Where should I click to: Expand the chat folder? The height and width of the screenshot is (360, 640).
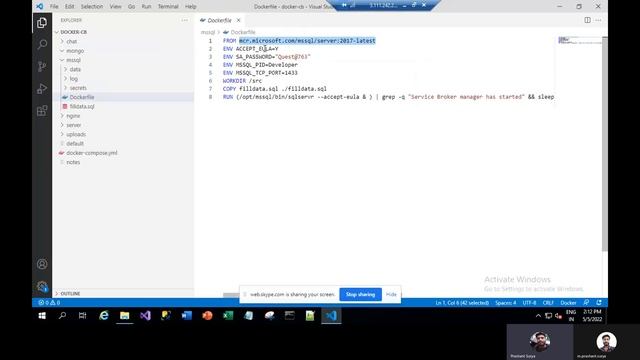pos(62,41)
